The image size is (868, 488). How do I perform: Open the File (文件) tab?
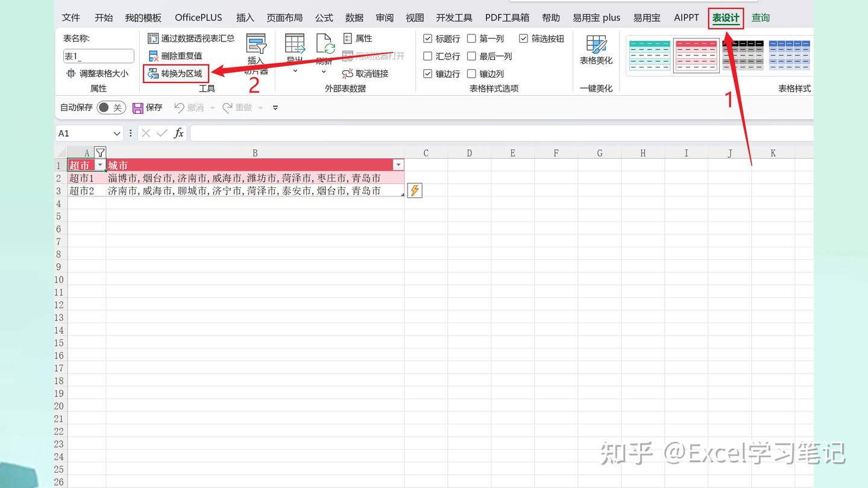click(x=71, y=17)
